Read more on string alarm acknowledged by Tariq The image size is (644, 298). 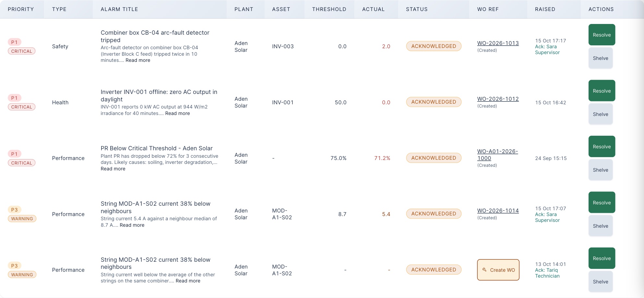188,281
